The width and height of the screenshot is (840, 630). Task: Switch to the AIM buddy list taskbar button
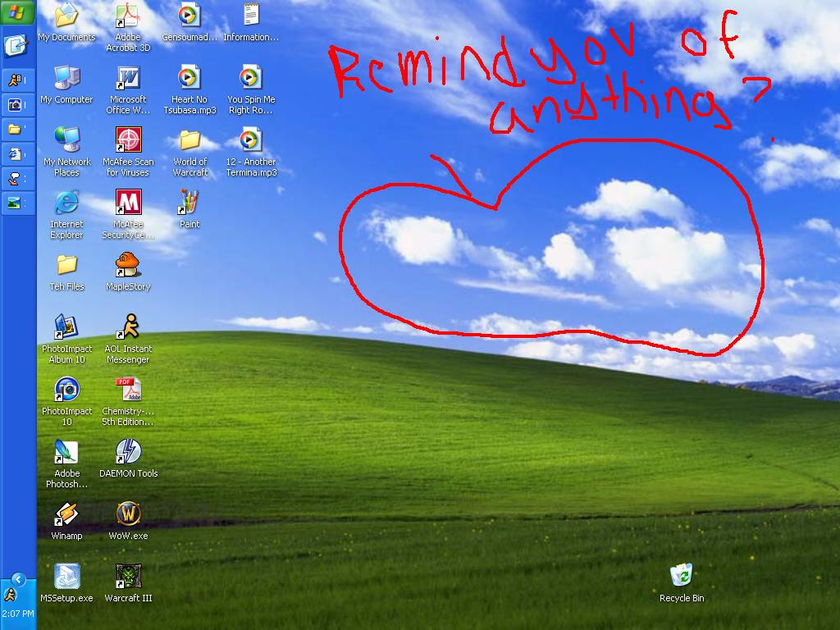[18, 80]
